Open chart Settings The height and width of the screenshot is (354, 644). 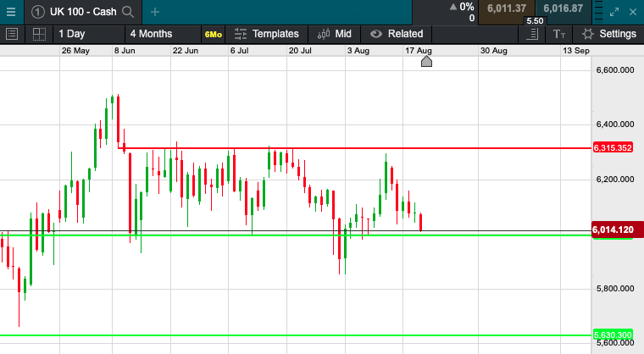609,34
